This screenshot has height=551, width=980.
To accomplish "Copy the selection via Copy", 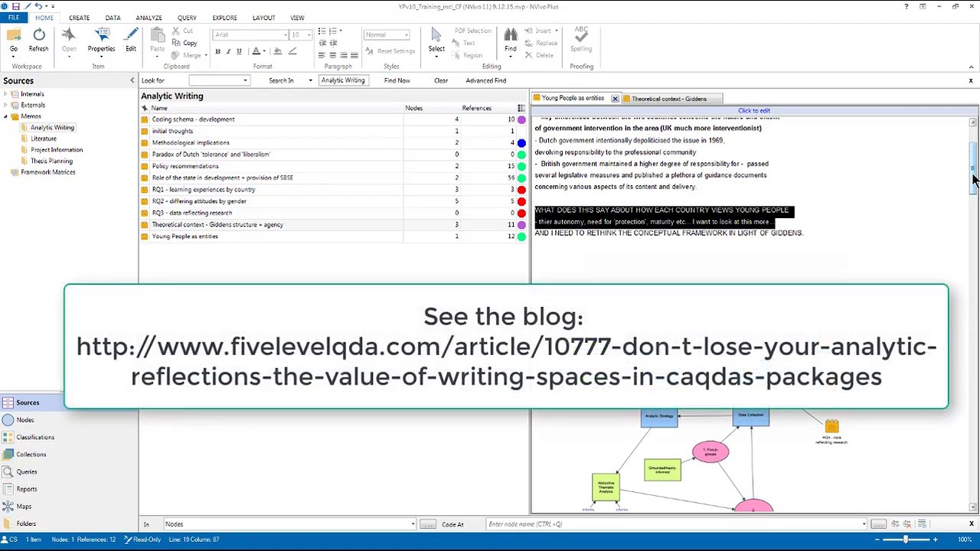I will pyautogui.click(x=185, y=43).
